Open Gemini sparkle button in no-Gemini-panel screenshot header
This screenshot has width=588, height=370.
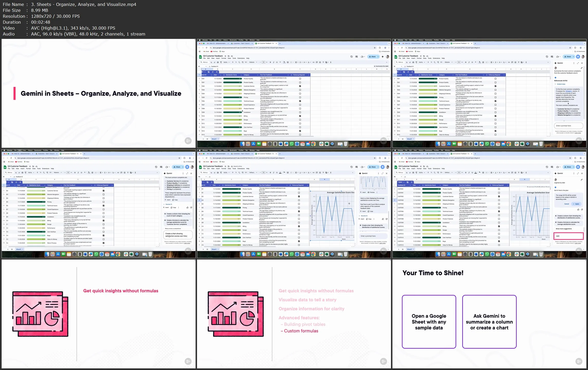coord(383,57)
